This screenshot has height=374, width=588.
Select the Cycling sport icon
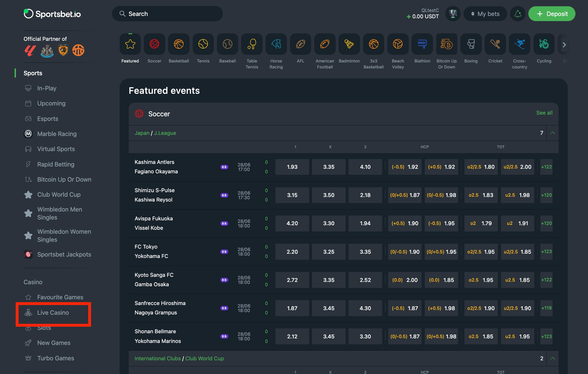coord(544,44)
